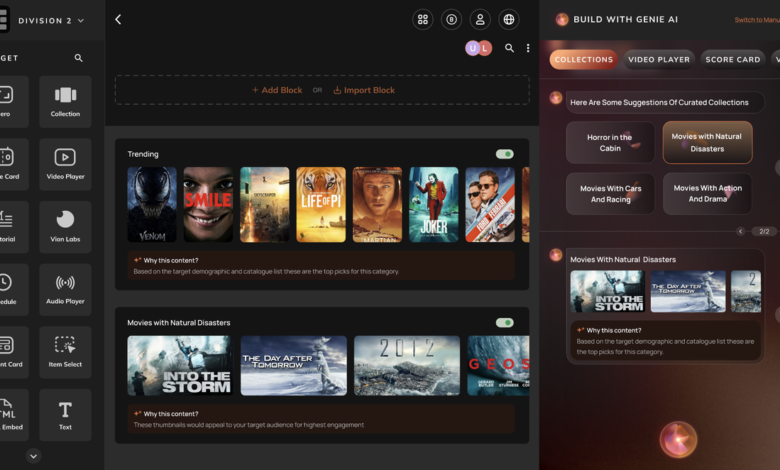Open the Vion Labs widget
The height and width of the screenshot is (470, 780).
[65, 227]
